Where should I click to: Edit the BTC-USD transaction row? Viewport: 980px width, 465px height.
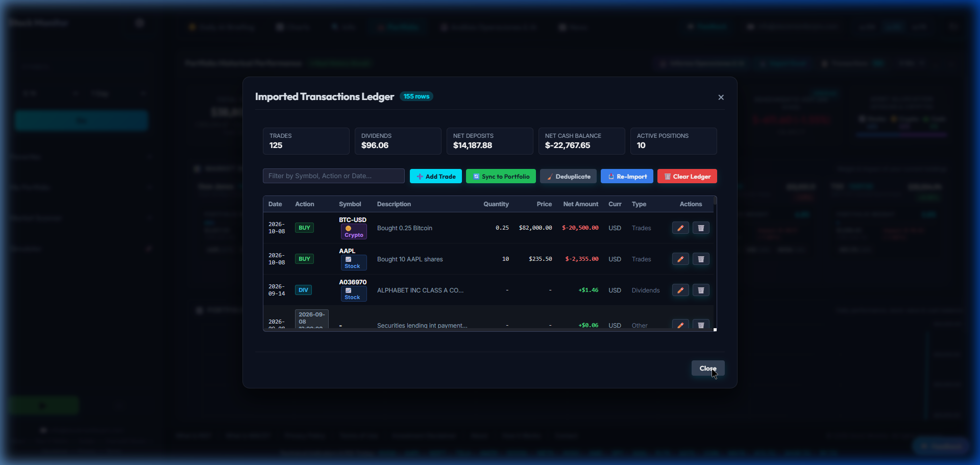pos(680,228)
